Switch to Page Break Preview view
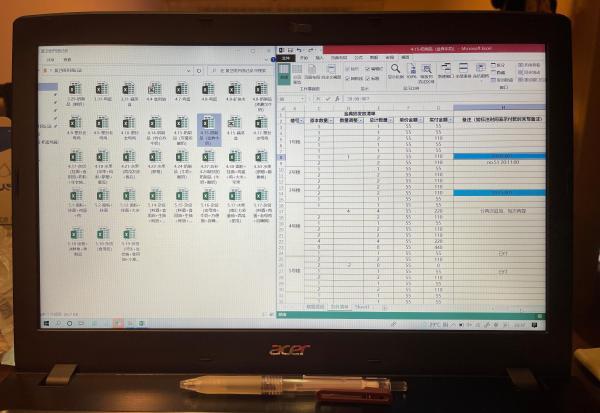The width and height of the screenshot is (600, 413). [x=297, y=73]
